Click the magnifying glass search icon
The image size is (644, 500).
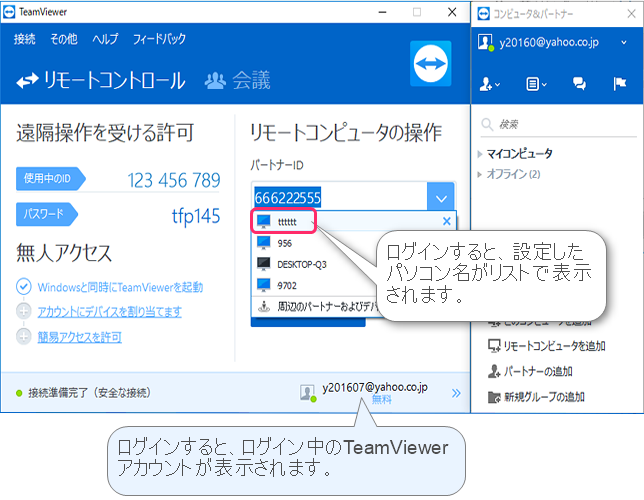point(487,124)
